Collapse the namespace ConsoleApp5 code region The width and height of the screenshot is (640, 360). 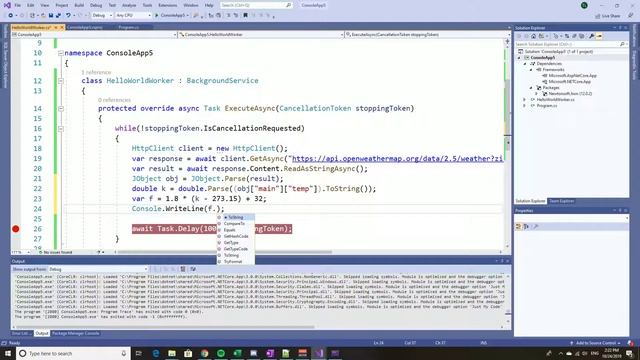click(x=60, y=53)
